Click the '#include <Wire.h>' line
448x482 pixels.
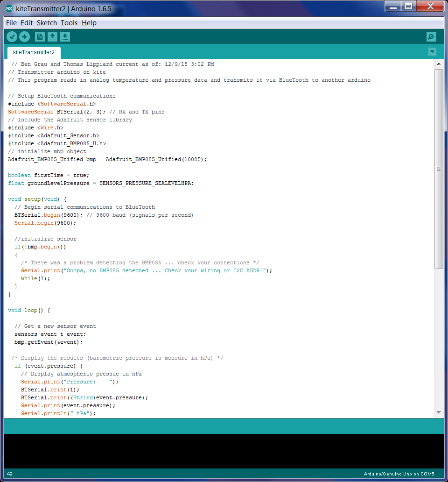(x=35, y=128)
